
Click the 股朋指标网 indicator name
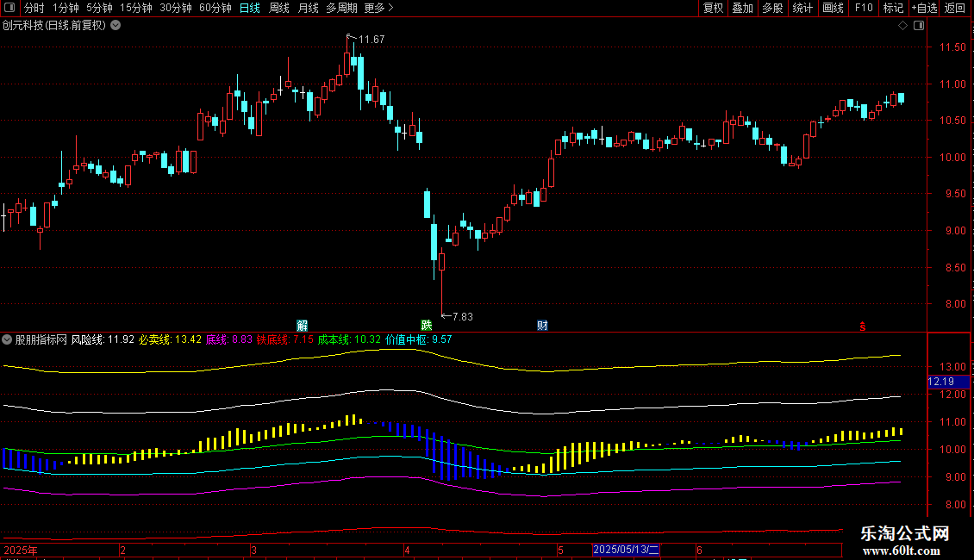click(41, 339)
